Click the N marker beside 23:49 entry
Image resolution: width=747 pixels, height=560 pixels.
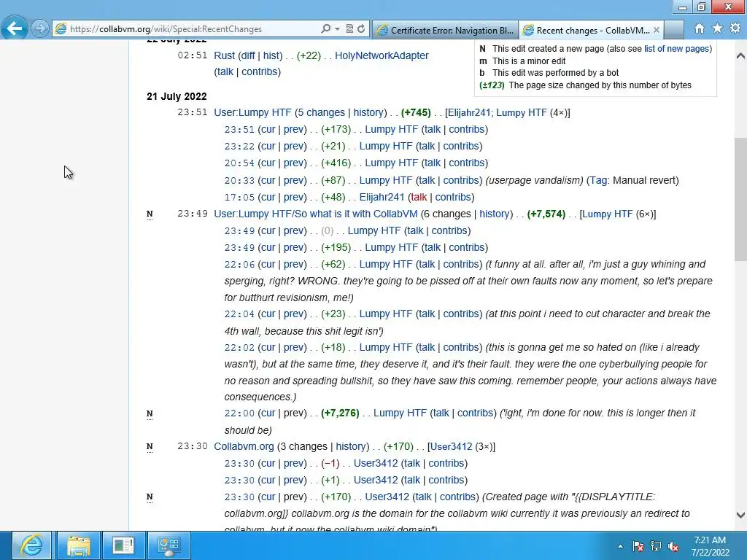[150, 214]
